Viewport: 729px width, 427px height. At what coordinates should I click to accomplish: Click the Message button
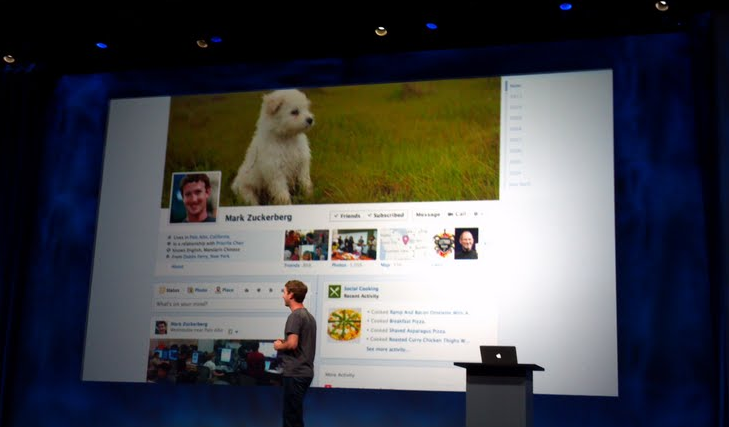[x=427, y=214]
